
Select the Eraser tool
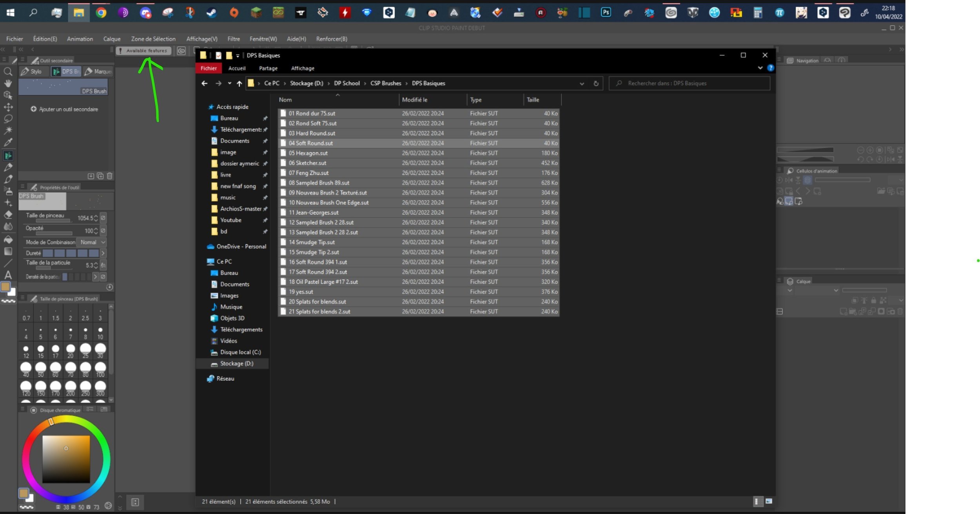(x=8, y=214)
